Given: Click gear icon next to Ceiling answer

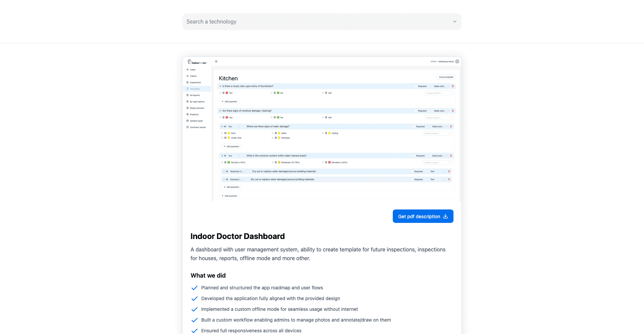Looking at the screenshot, I should [326, 133].
